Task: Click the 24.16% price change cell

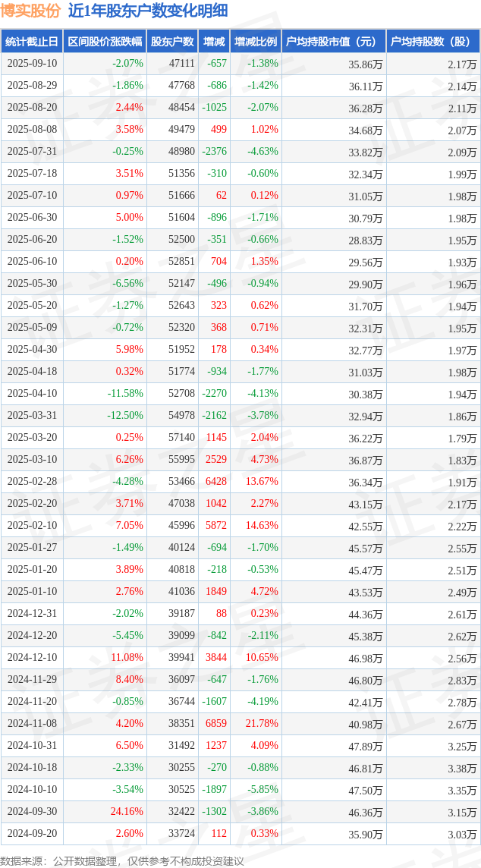Action: coord(127,811)
